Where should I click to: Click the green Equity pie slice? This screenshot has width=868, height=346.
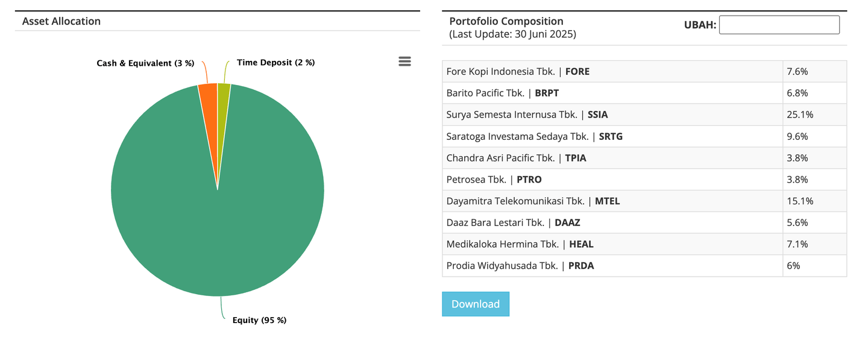point(217,229)
